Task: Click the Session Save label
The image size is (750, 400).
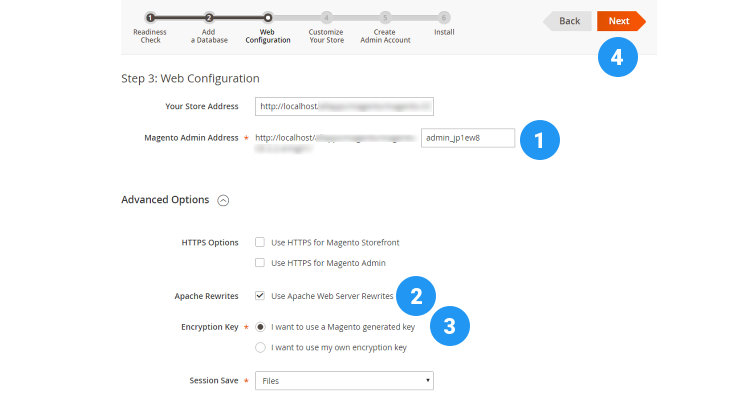Action: 214,380
